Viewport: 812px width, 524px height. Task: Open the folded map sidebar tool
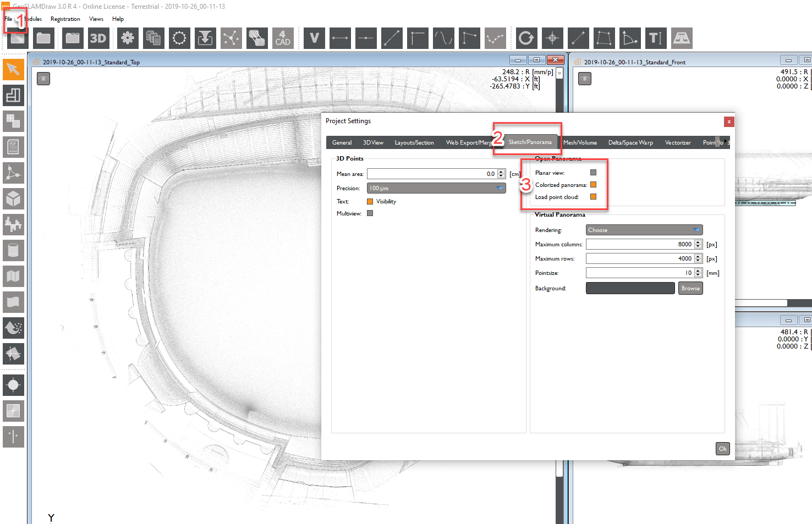tap(13, 277)
